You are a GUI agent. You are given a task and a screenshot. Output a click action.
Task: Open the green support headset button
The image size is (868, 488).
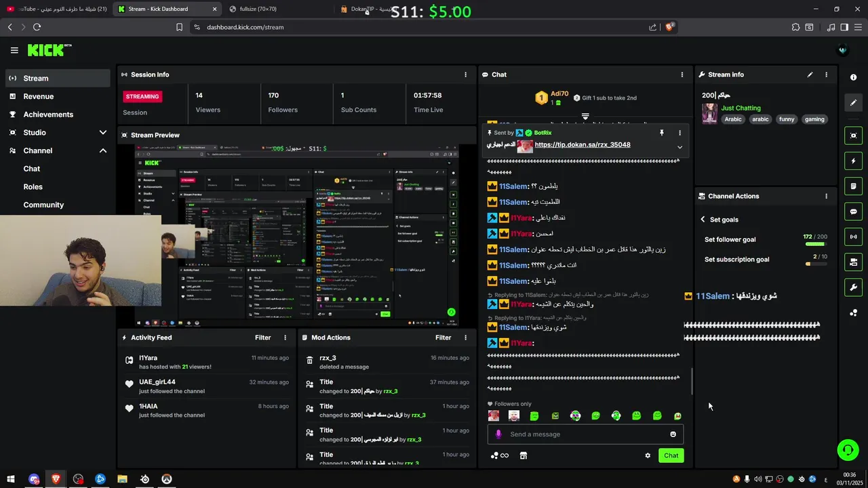(846, 449)
